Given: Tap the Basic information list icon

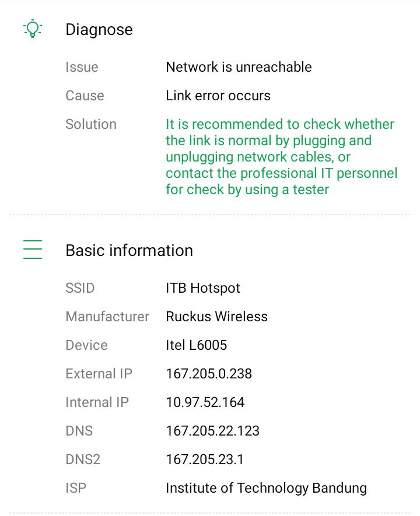Looking at the screenshot, I should (x=33, y=250).
